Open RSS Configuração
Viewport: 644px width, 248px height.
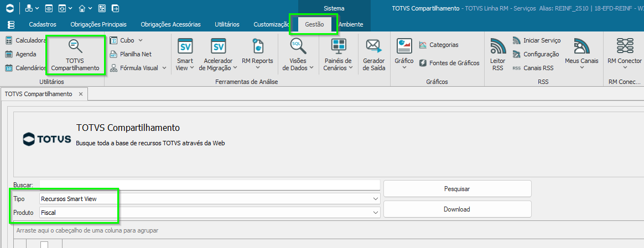point(536,54)
